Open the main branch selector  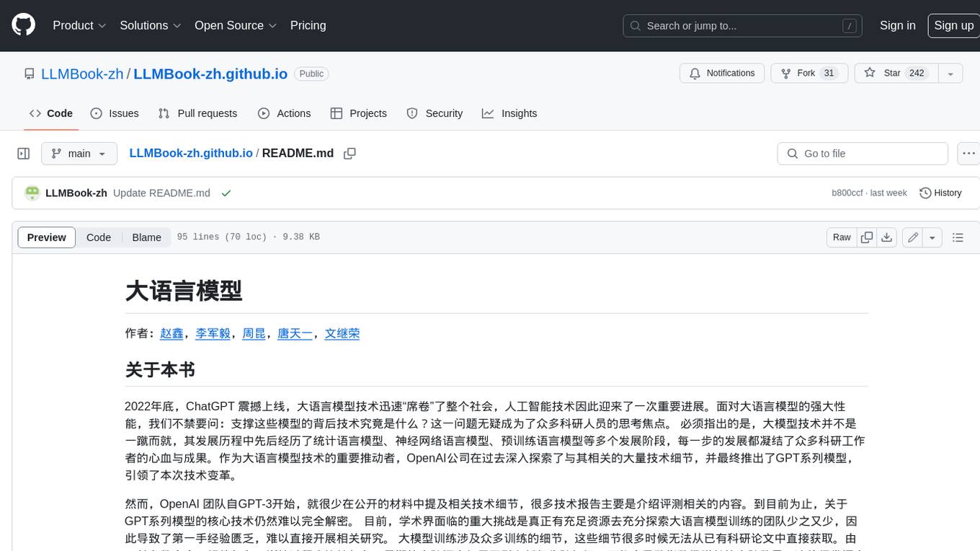click(79, 154)
